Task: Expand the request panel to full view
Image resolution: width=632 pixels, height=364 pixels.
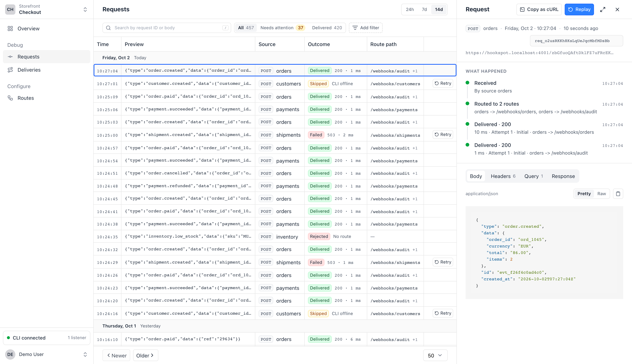Action: [603, 10]
